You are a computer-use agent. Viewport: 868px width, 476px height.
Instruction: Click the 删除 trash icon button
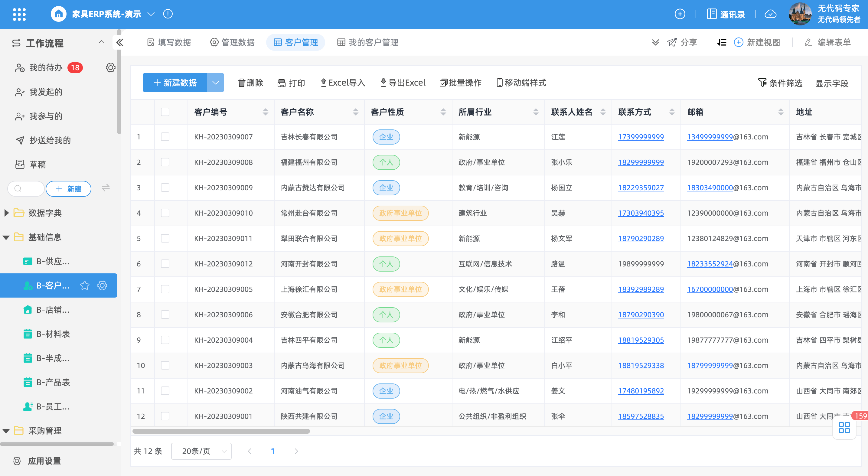tap(250, 83)
